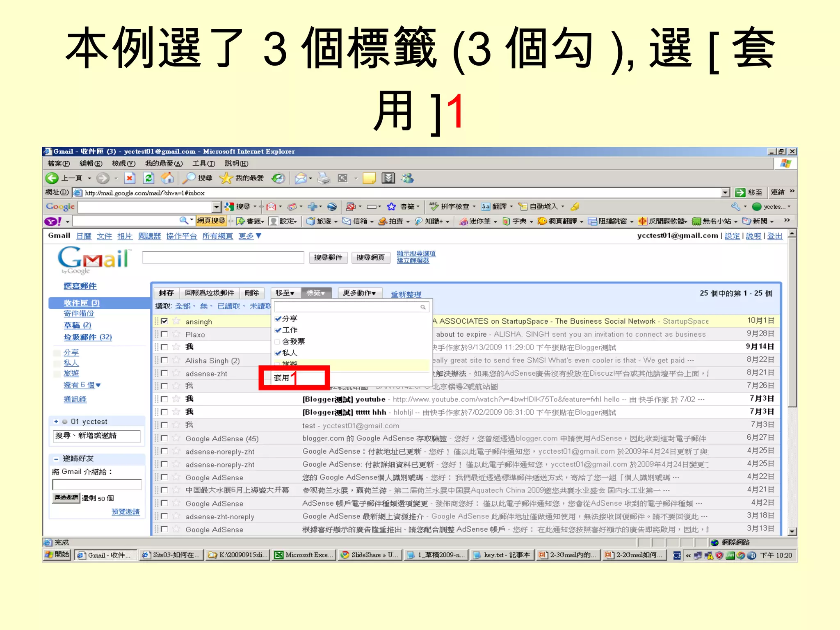Click the IE Forward arrow icon

(x=103, y=178)
